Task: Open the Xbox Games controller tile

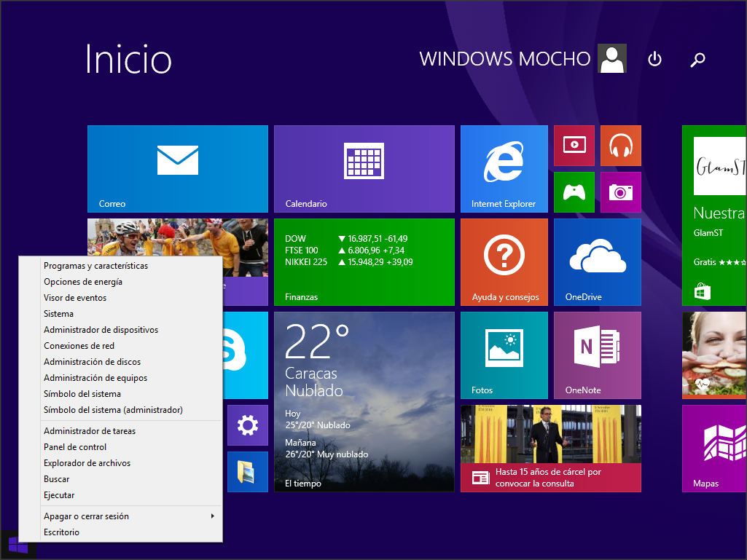Action: (574, 192)
